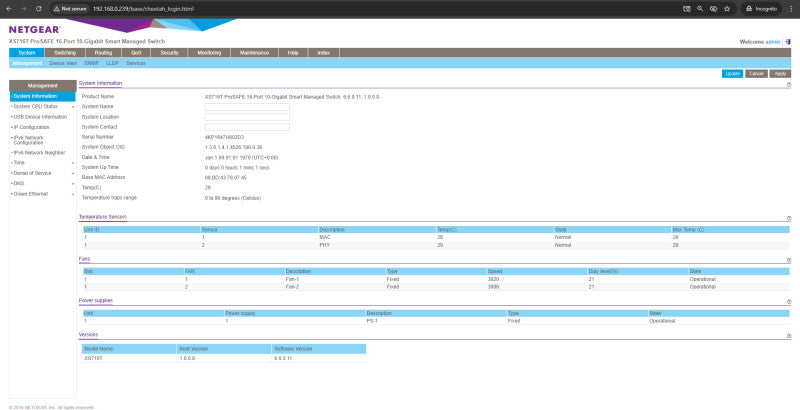
Task: Click the Boot Version column header
Action: (x=194, y=349)
